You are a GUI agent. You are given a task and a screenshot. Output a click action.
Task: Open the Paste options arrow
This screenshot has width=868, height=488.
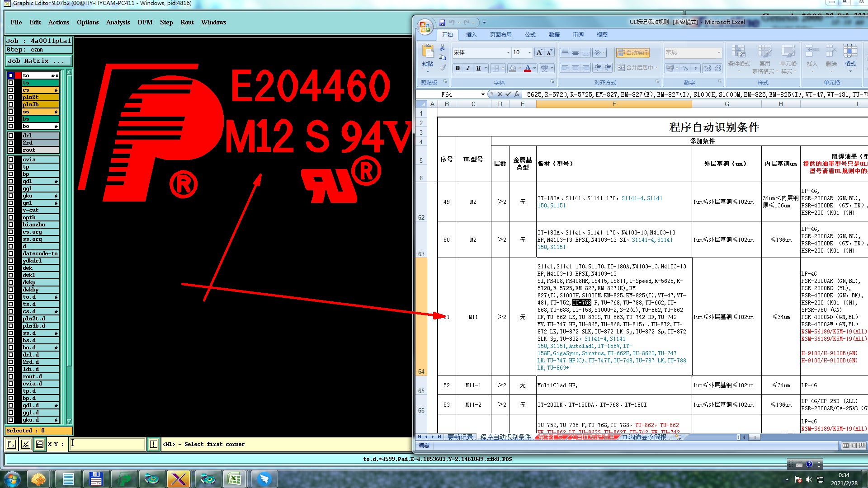coord(428,70)
